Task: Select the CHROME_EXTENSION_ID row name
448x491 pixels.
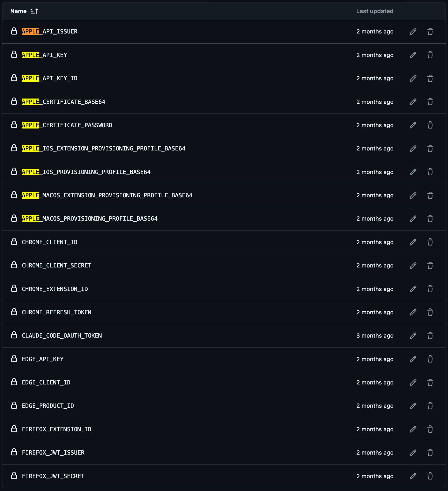Action: (55, 289)
